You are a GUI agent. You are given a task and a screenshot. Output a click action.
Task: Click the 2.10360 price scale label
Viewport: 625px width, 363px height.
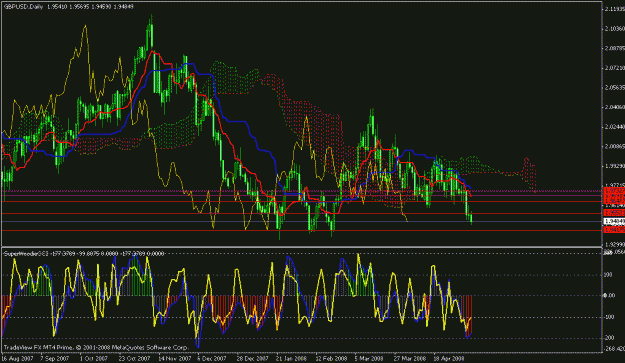615,29
